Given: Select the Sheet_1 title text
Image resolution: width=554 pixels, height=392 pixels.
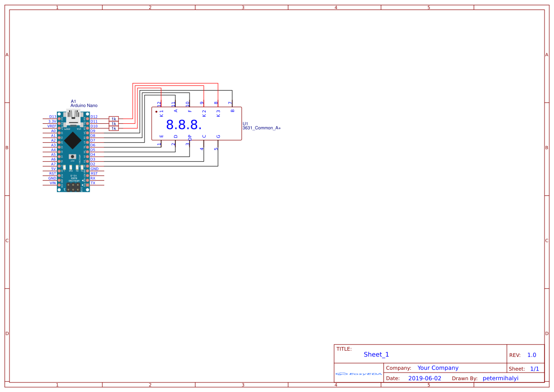Looking at the screenshot, I should tap(376, 355).
